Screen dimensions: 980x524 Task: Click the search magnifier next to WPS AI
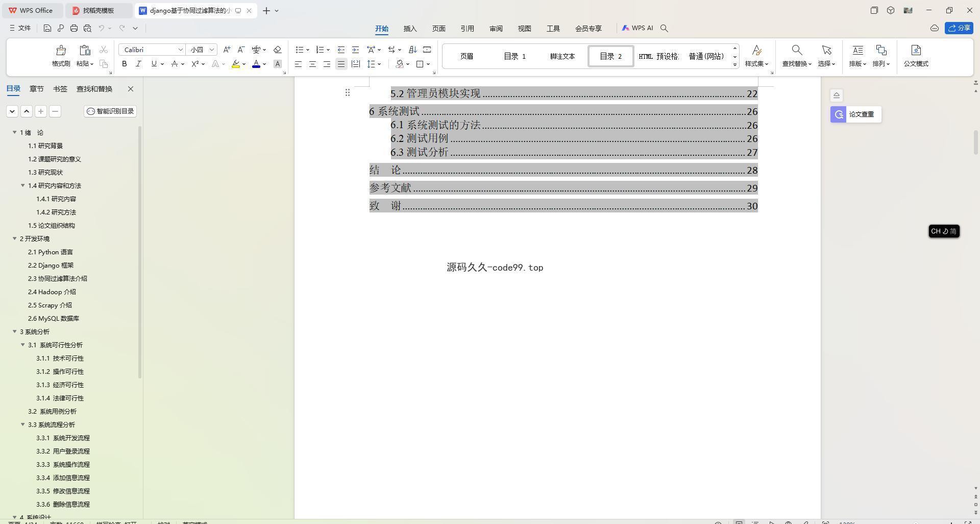[664, 28]
